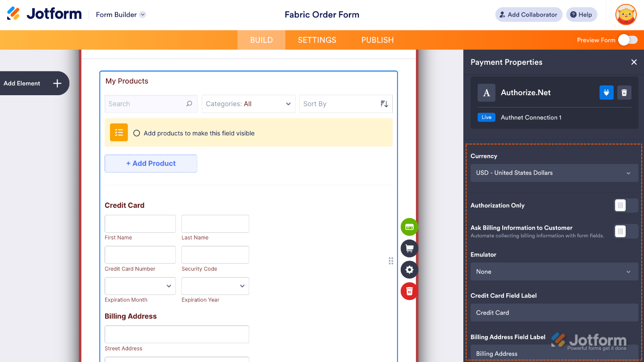The width and height of the screenshot is (644, 362).
Task: Open the gear settings icon next to the form
Action: point(409,269)
